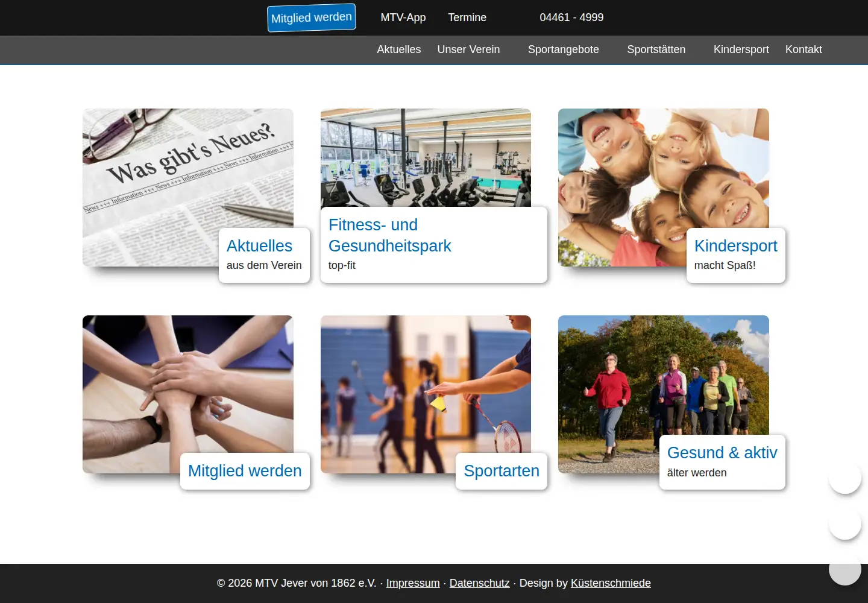The height and width of the screenshot is (603, 868).
Task: Open the Sportarten card title
Action: pyautogui.click(x=502, y=471)
